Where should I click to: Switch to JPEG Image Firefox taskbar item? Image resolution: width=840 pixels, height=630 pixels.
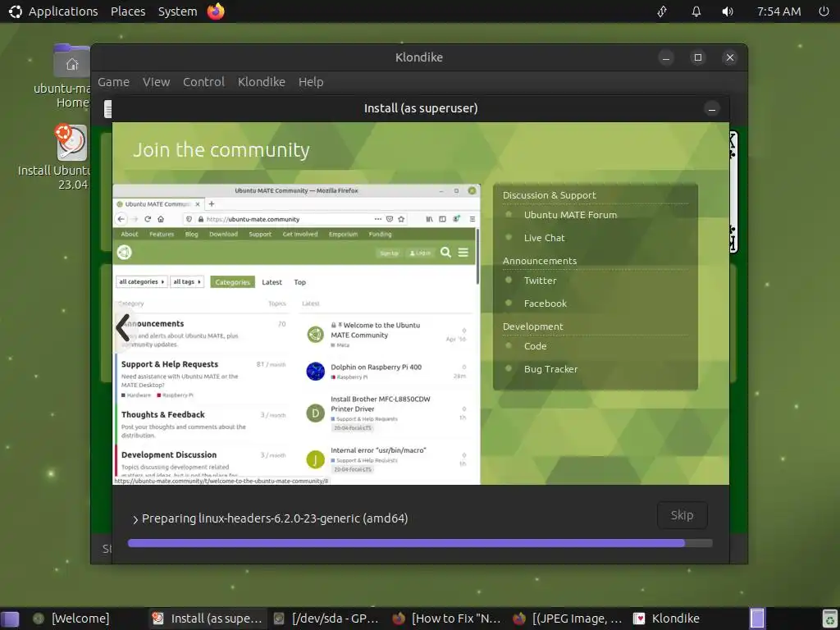coord(568,619)
